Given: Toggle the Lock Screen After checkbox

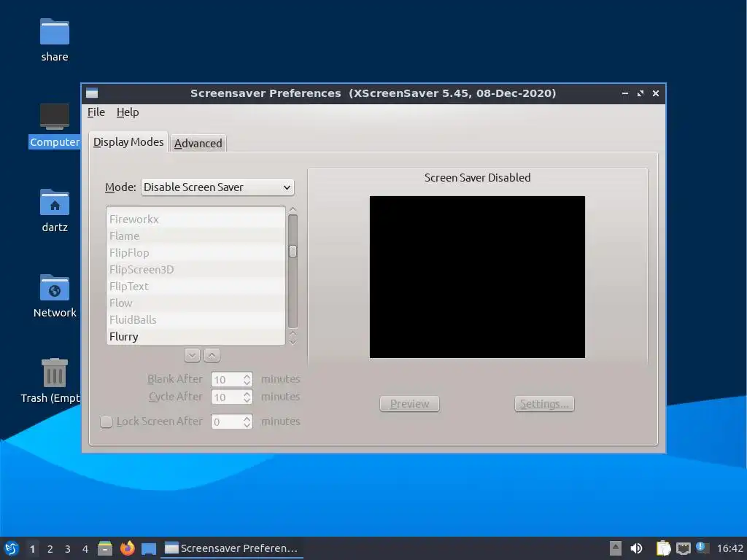Looking at the screenshot, I should click(106, 422).
